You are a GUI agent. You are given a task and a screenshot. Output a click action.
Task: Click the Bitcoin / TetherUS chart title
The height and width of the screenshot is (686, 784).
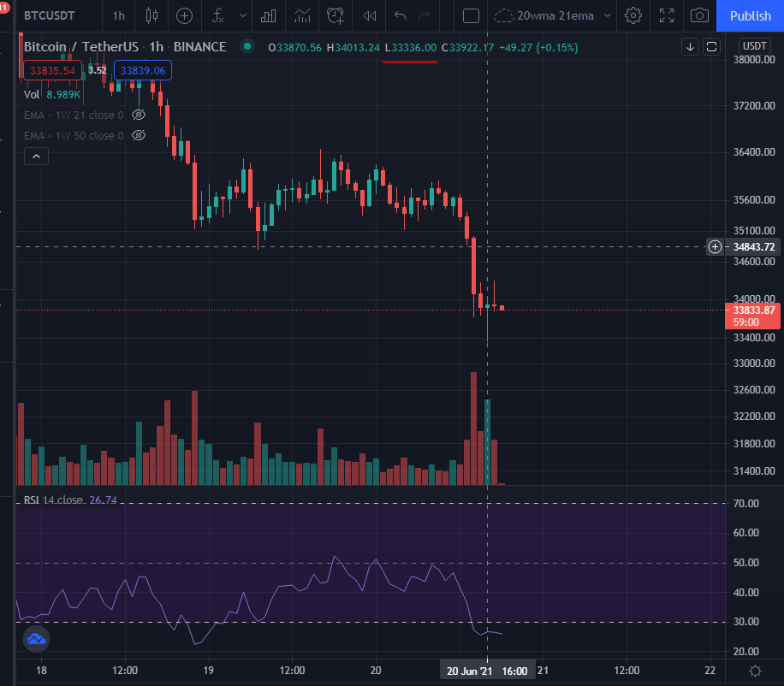coord(80,47)
